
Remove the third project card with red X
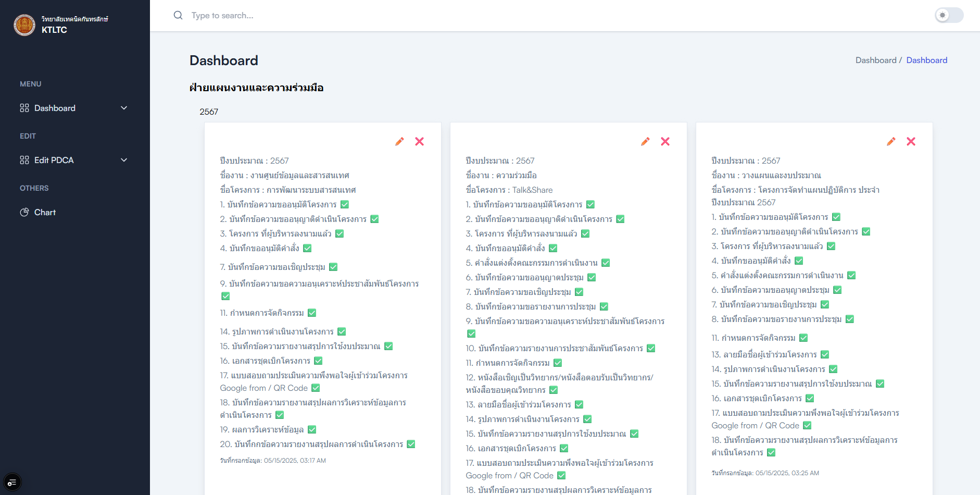click(x=911, y=142)
